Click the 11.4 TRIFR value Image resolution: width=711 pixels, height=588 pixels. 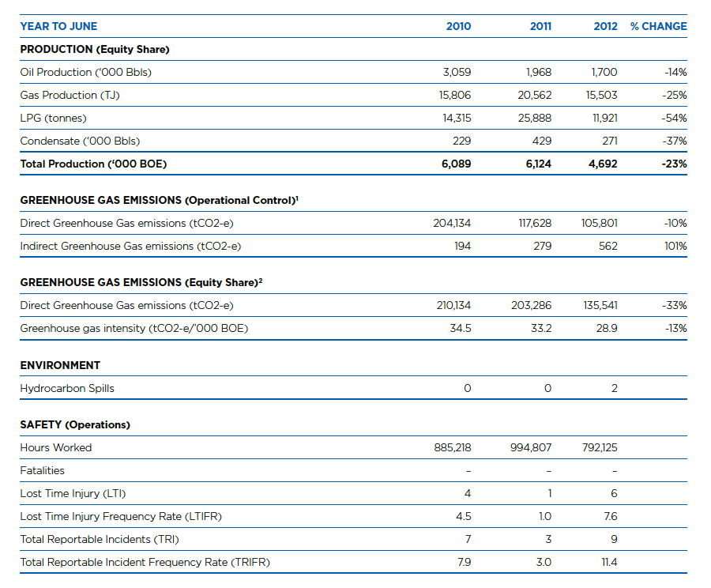coord(609,562)
